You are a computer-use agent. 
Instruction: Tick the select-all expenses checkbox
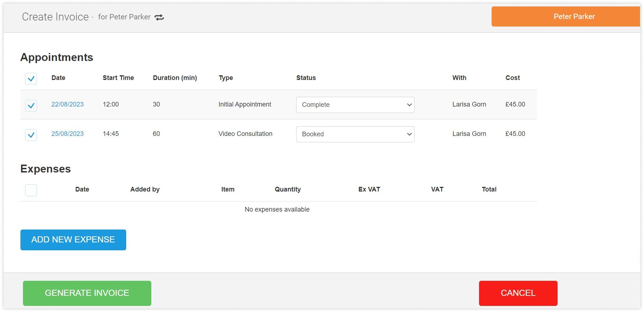(31, 190)
